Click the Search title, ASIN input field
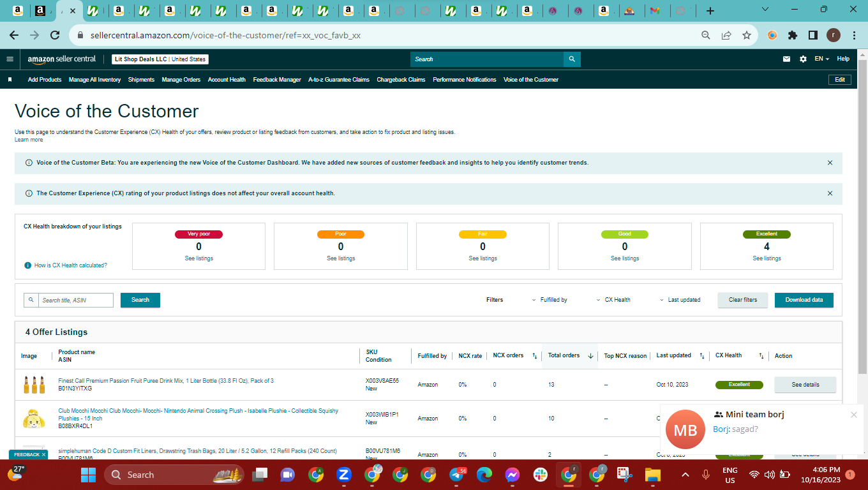Viewport: 868px width, 490px height. pyautogui.click(x=76, y=300)
